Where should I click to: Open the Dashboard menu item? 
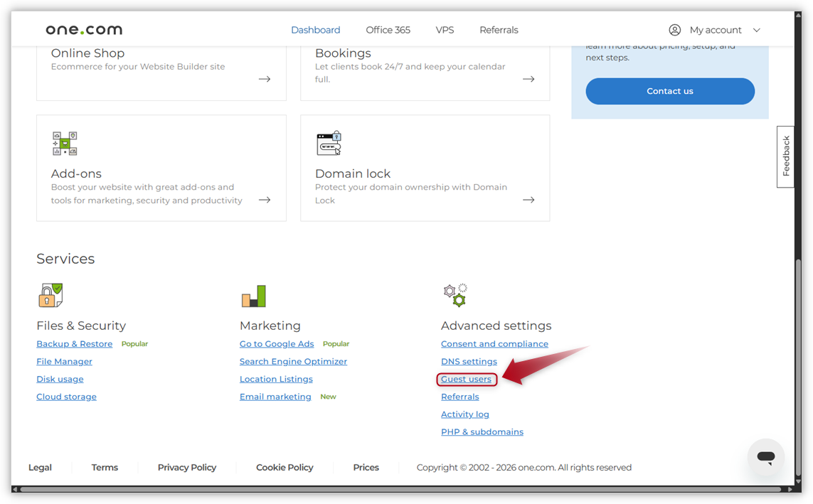(316, 30)
